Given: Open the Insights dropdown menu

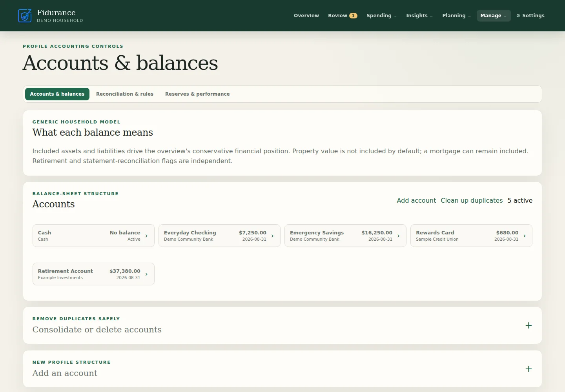Looking at the screenshot, I should click(419, 16).
